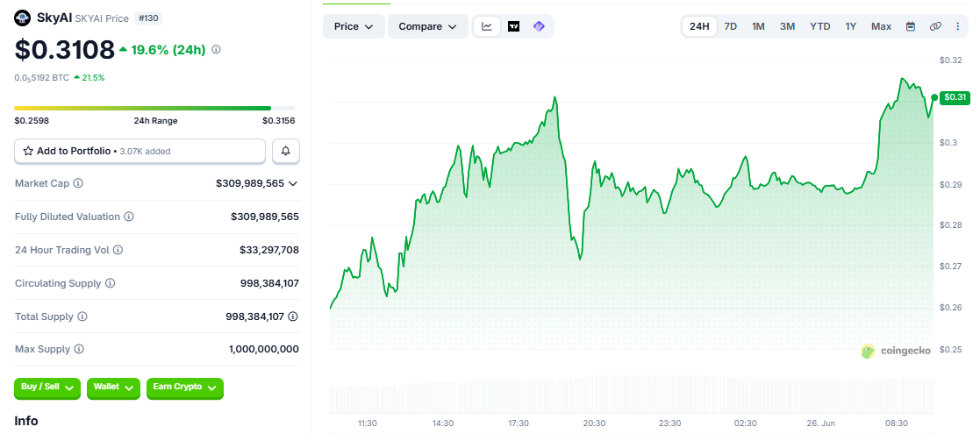The width and height of the screenshot is (980, 434).
Task: Switch to TradingView chart icon
Action: pos(514,26)
